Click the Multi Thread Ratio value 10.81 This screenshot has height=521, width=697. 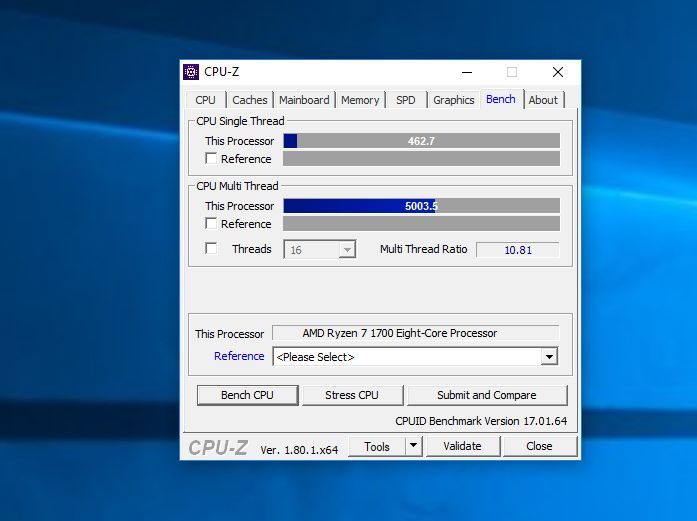click(x=518, y=250)
